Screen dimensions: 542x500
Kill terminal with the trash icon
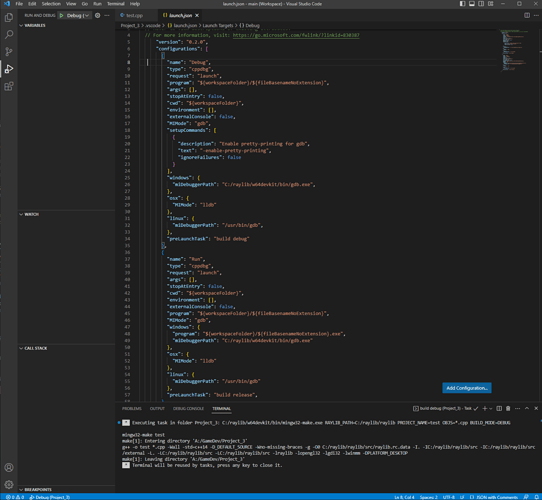click(x=508, y=408)
